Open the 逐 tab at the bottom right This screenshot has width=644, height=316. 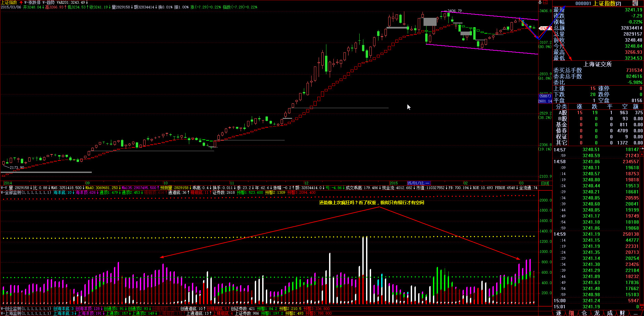pyautogui.click(x=559, y=313)
